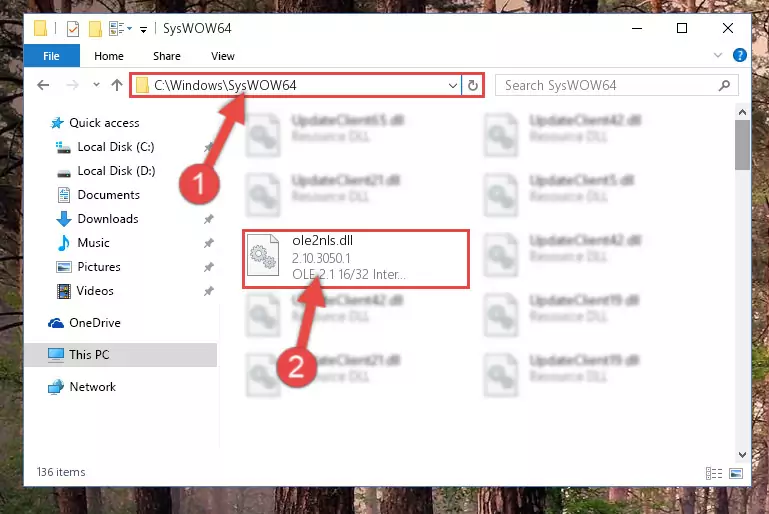Click the address bar path C:\Windows\SysWOW64
The height and width of the screenshot is (514, 769).
pyautogui.click(x=225, y=85)
